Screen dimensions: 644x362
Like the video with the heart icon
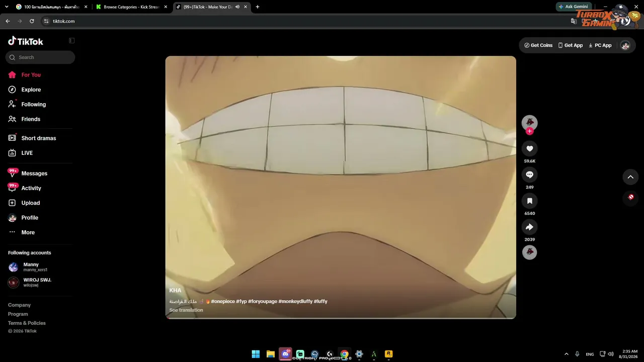coord(529,148)
